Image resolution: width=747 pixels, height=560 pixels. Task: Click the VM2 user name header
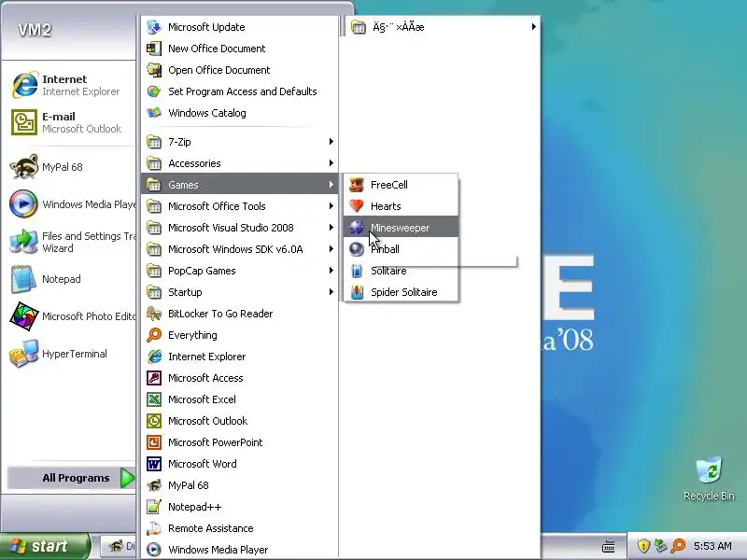pos(35,30)
